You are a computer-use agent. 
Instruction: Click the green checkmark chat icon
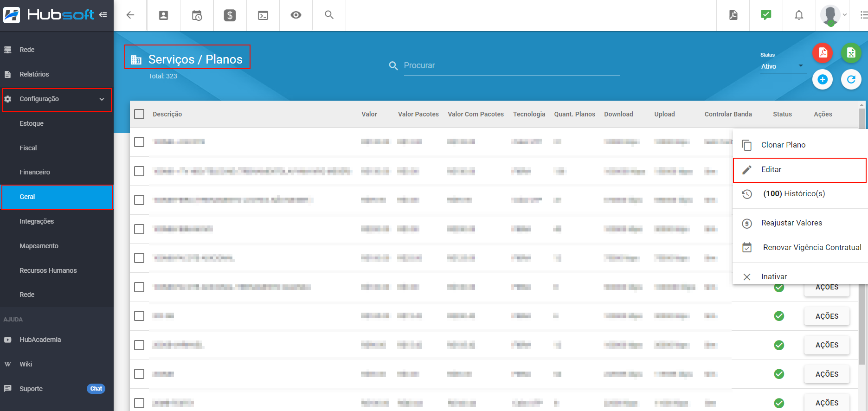click(x=766, y=15)
